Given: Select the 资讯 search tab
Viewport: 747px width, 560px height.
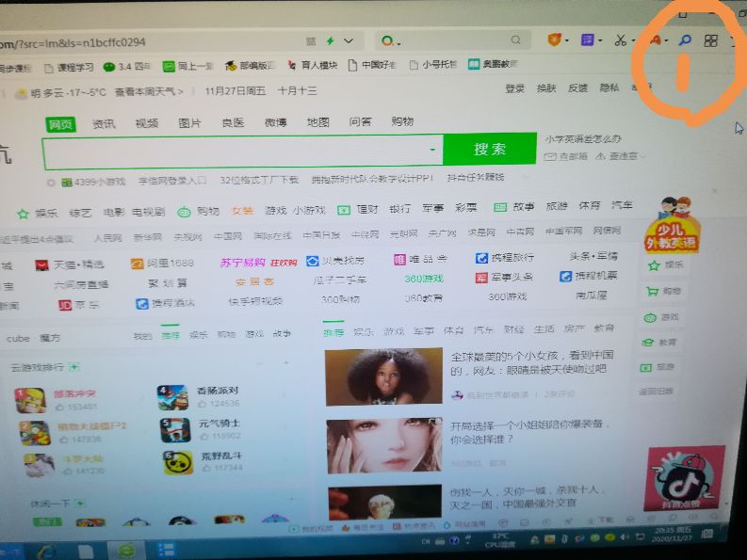Looking at the screenshot, I should click(104, 124).
